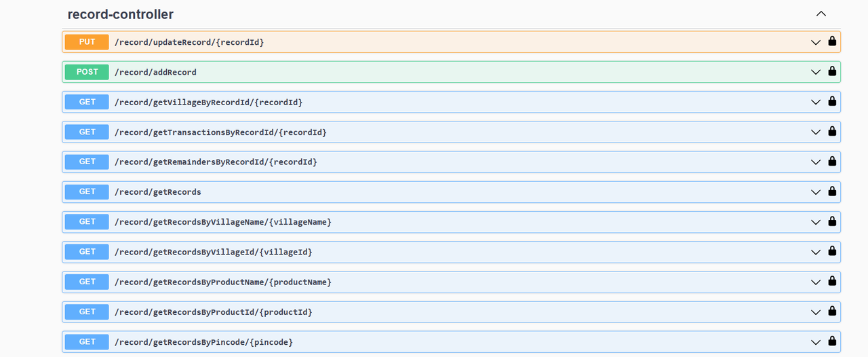Expand getVillageByRecordId with its chevron
The width and height of the screenshot is (868, 357).
point(816,102)
